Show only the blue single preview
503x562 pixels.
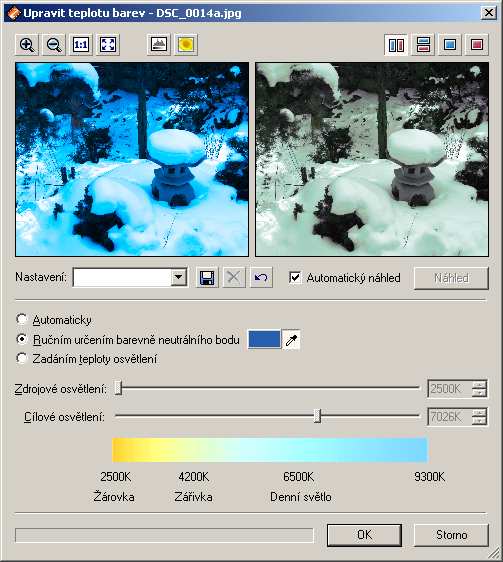click(450, 45)
